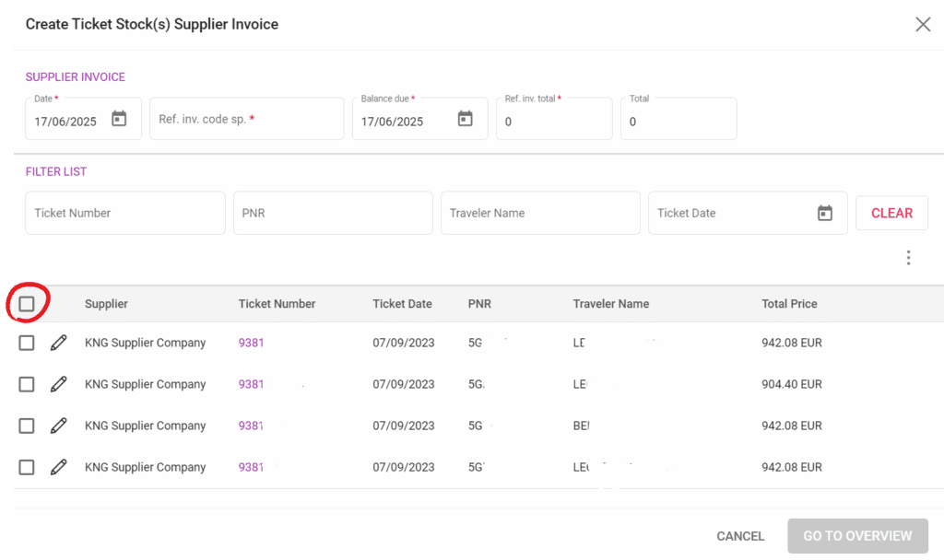The width and height of the screenshot is (944, 560).
Task: Open the three-dot options menu above the table
Action: click(908, 258)
